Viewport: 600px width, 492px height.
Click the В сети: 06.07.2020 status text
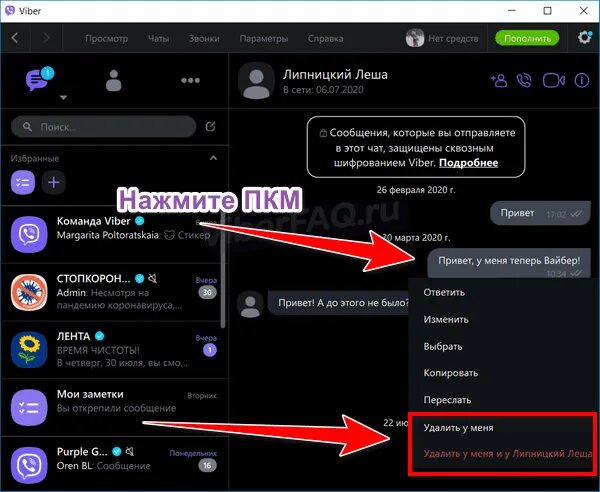pos(323,90)
